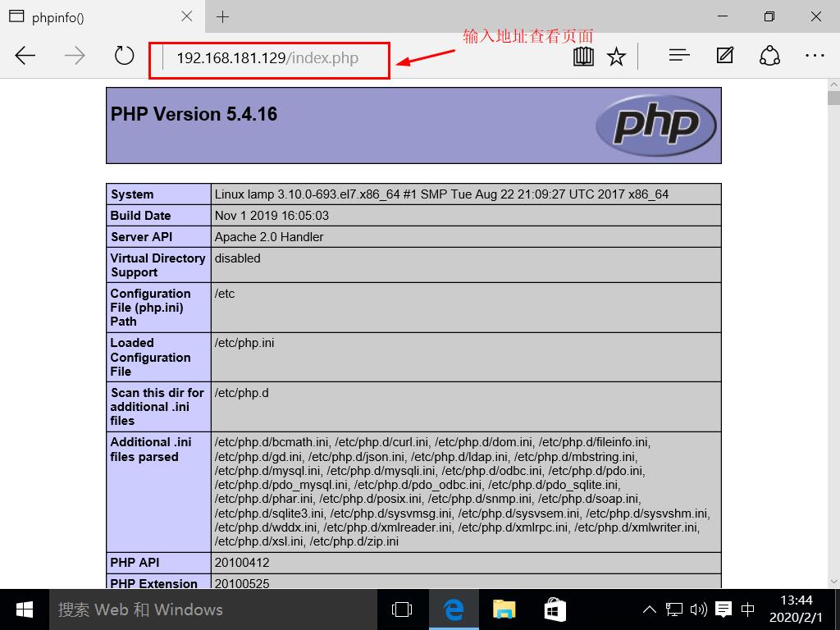Viewport: 840px width, 630px height.
Task: Click Nov 1 2019 16:05:03 value
Action: pos(272,216)
